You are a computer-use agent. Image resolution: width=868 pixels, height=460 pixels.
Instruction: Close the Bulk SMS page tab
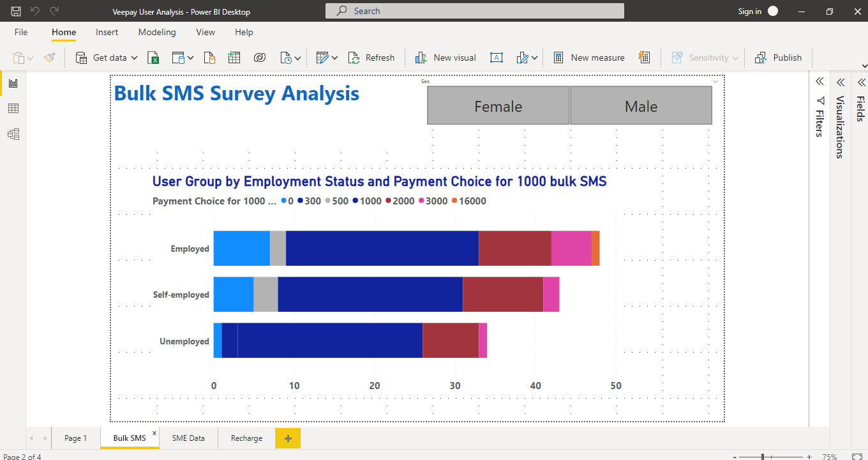click(x=154, y=433)
